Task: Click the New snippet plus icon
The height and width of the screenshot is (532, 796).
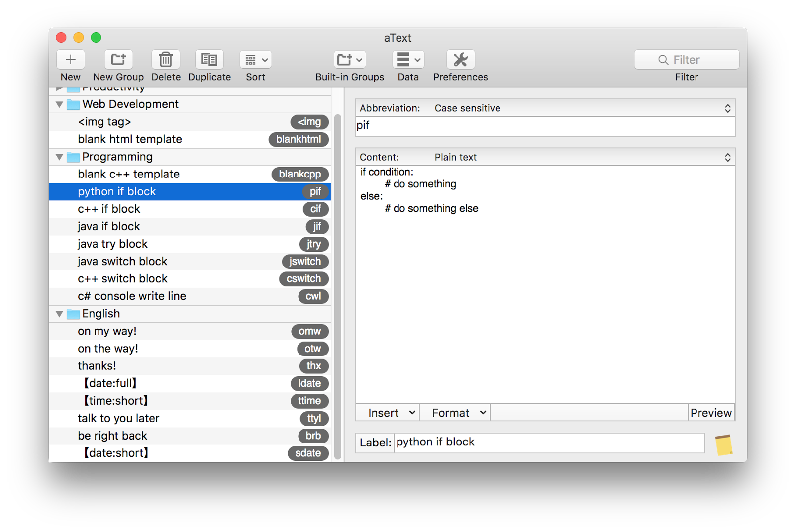Action: click(x=71, y=60)
